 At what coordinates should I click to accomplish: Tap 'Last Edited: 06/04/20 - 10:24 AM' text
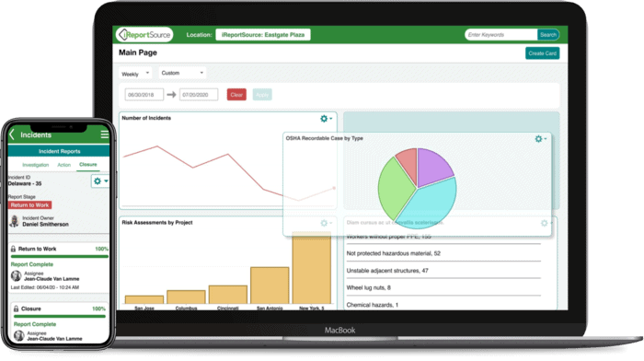(45, 287)
